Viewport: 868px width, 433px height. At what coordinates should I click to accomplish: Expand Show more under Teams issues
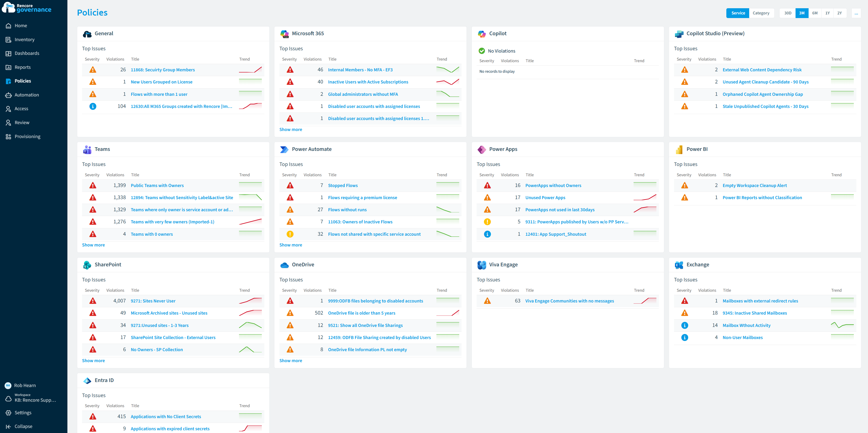click(x=93, y=245)
